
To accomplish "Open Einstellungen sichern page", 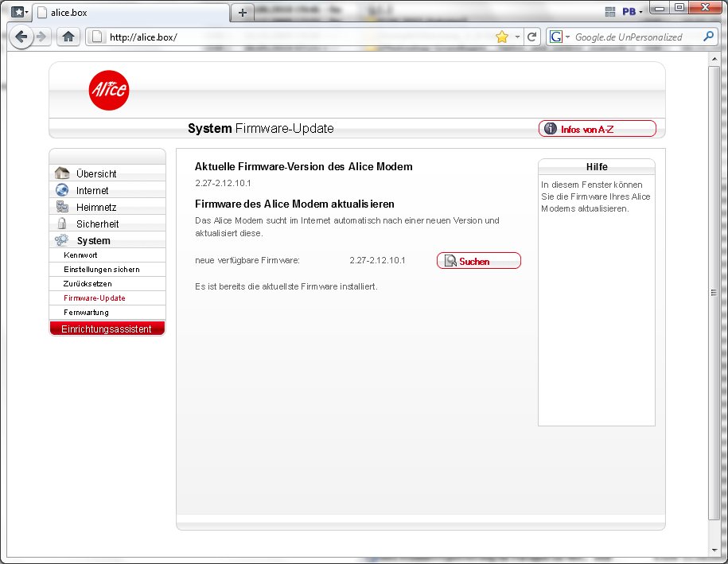I will (x=101, y=270).
